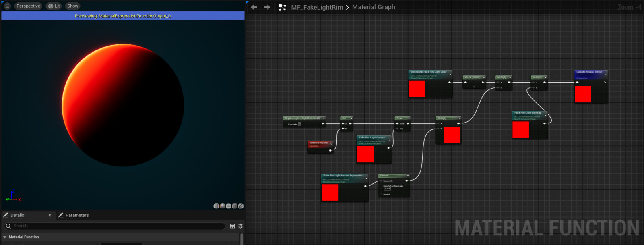Viewport: 644px width, 245px height.
Task: Expand Mask (R G B) node dropdown
Action: 484,77
